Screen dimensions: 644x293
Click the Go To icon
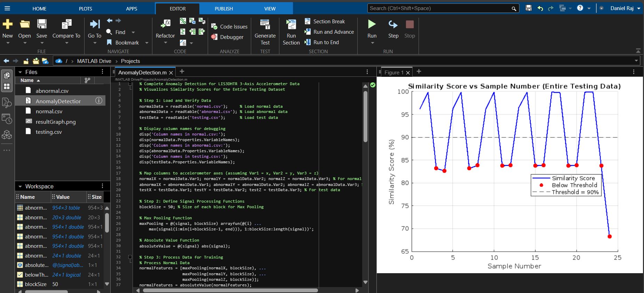click(95, 24)
